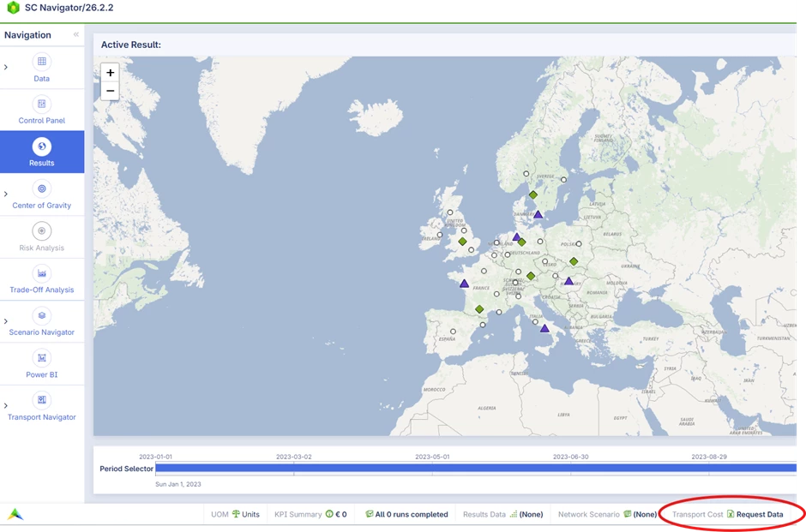This screenshot has width=806, height=532.
Task: Zoom in on the map
Action: click(110, 73)
